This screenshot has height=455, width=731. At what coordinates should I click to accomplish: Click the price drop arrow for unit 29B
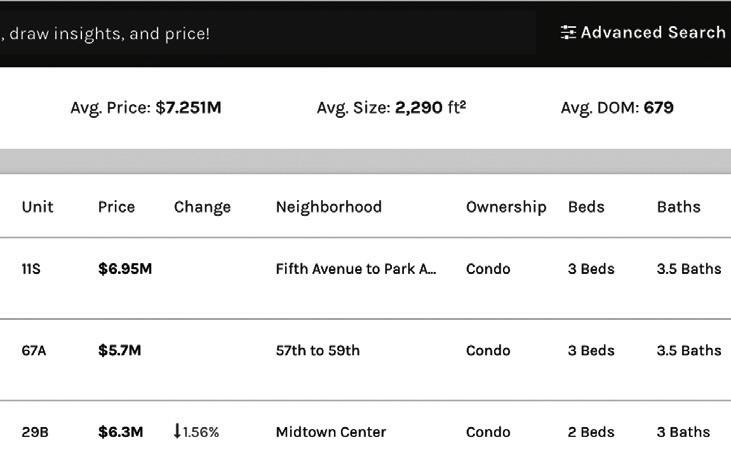pos(178,432)
